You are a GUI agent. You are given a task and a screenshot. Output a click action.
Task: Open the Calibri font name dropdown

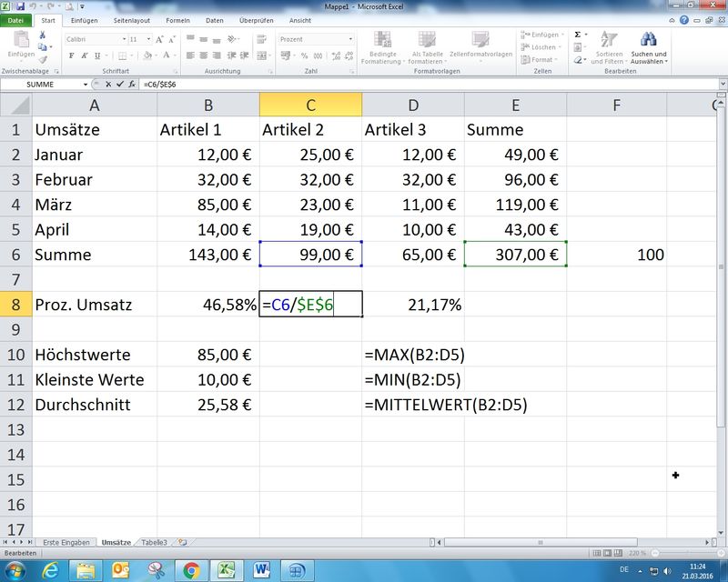tap(123, 39)
